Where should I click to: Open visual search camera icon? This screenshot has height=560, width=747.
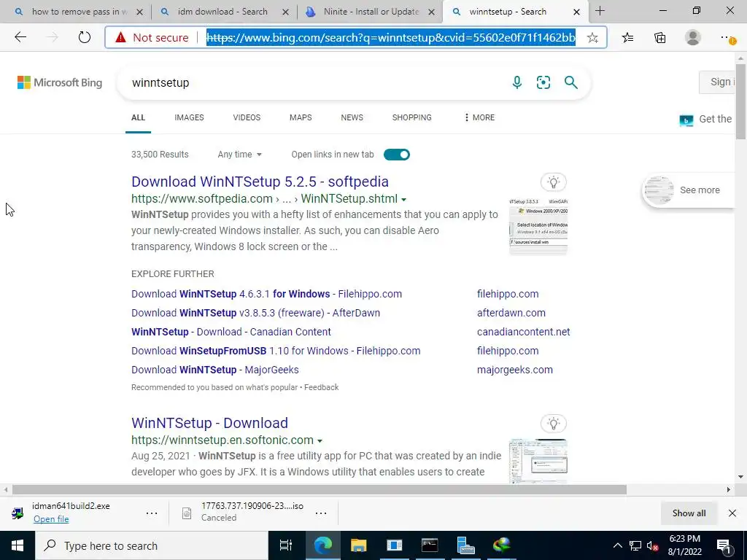click(543, 82)
